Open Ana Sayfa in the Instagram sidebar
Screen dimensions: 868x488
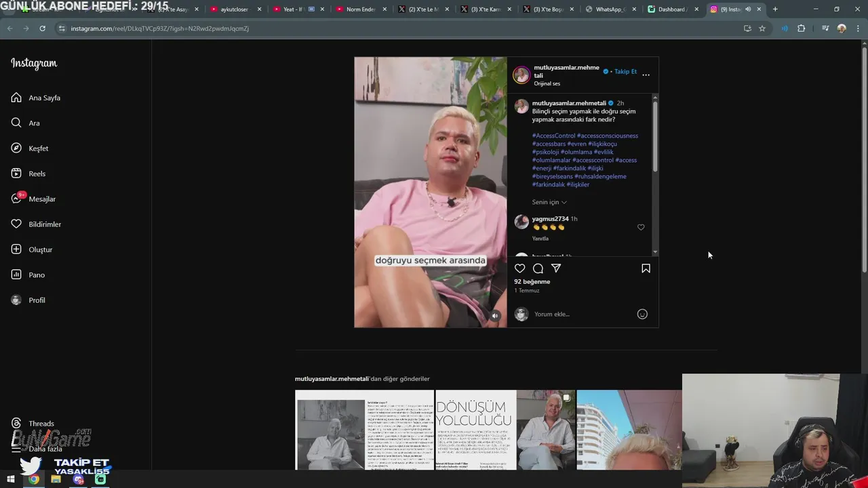(x=36, y=98)
